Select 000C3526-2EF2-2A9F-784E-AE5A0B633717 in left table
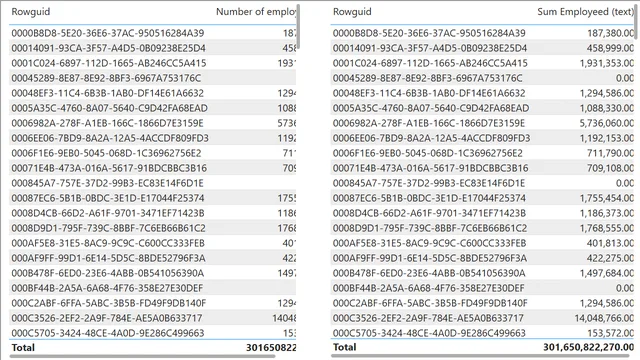 coord(107,318)
